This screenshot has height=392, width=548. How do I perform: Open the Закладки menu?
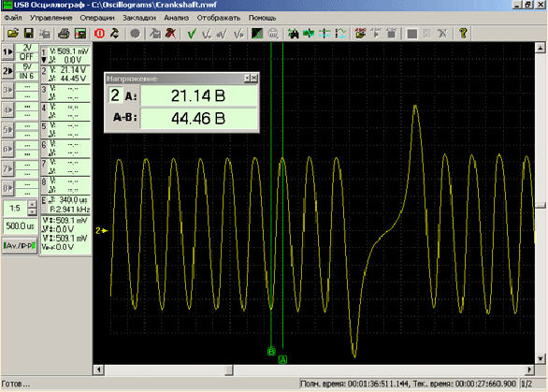point(139,18)
